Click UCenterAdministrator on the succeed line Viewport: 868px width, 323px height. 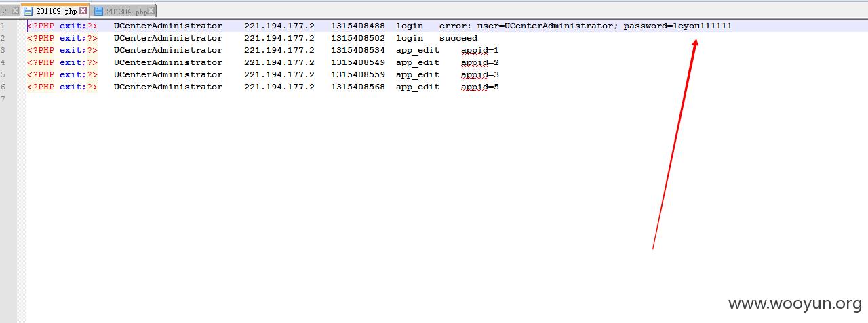point(168,38)
